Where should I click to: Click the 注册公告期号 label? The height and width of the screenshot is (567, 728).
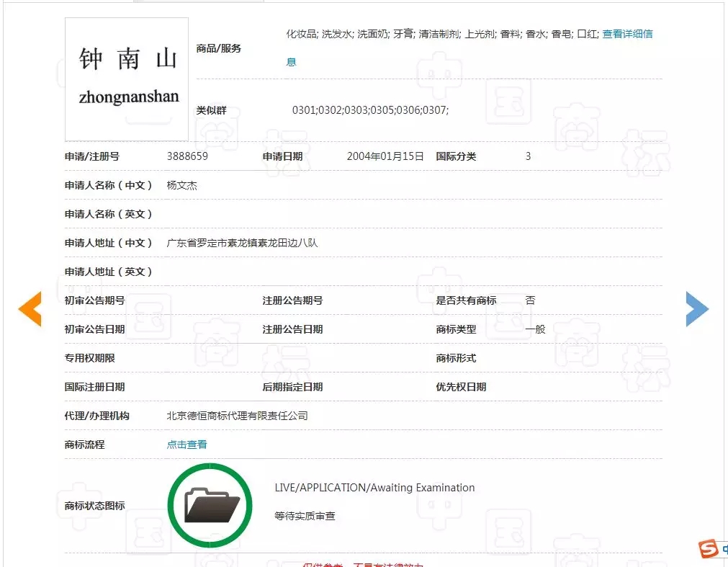292,300
